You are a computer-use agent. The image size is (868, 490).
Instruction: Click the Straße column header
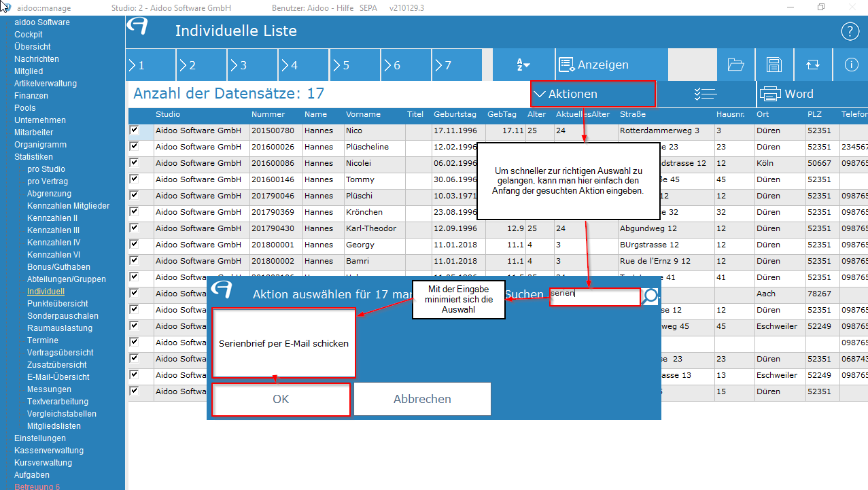(x=633, y=114)
